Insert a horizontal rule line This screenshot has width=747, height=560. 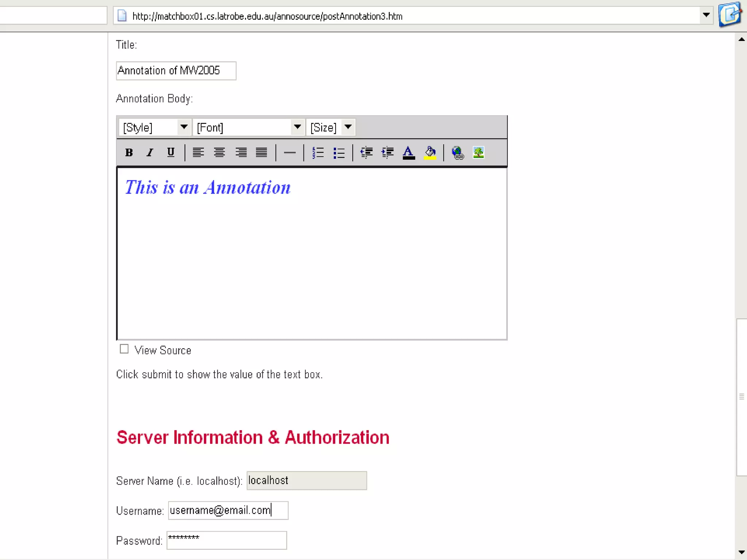pyautogui.click(x=290, y=152)
